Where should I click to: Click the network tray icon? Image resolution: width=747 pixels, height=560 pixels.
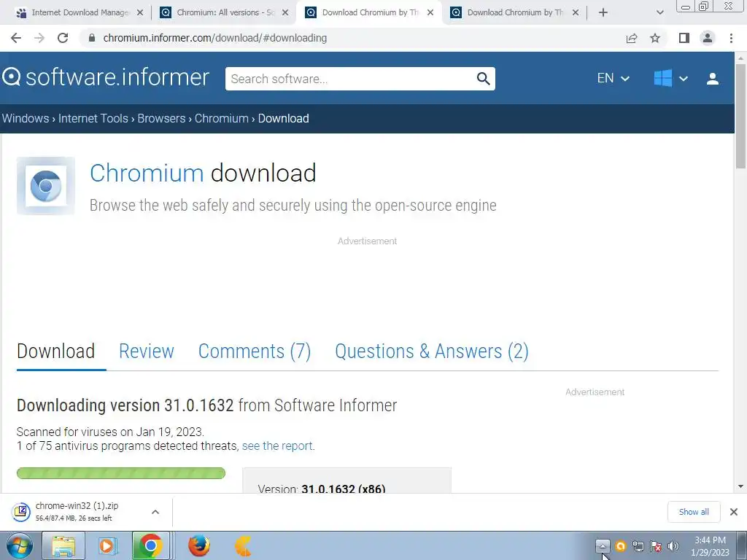pos(638,545)
